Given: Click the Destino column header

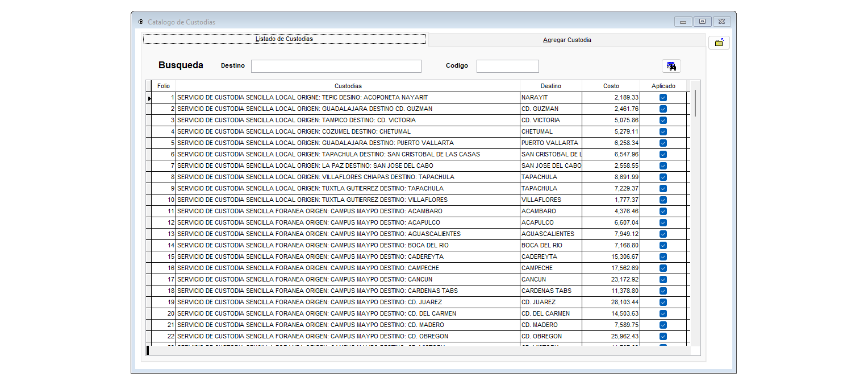Looking at the screenshot, I should coord(550,86).
